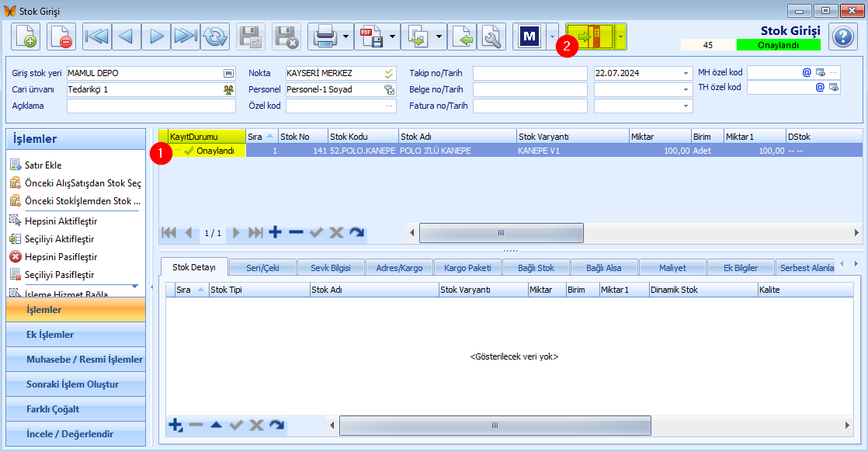Go to the previous record in toolbar
This screenshot has height=452, width=868.
(127, 37)
